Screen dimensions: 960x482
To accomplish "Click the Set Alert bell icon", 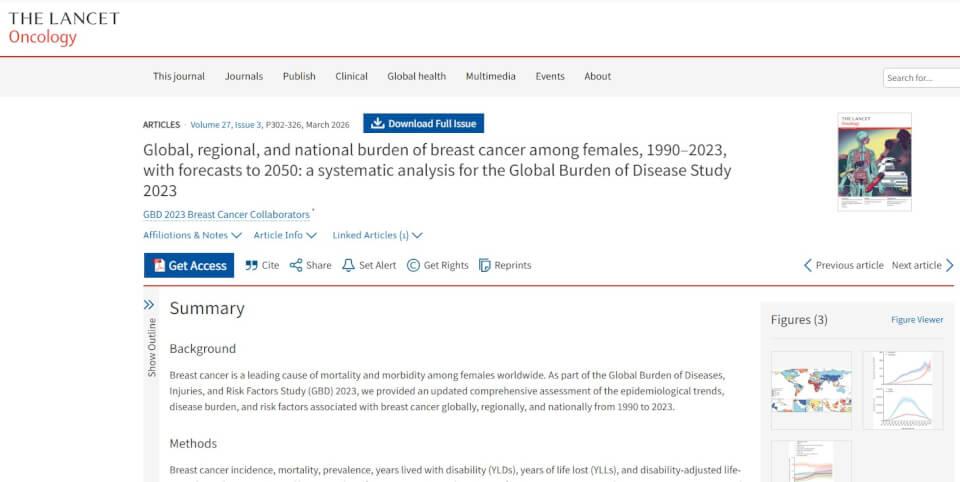I will point(348,265).
